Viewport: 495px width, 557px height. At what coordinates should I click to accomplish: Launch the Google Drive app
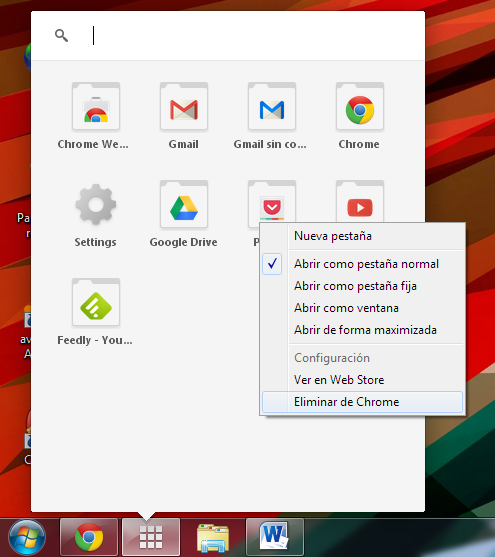click(x=184, y=205)
